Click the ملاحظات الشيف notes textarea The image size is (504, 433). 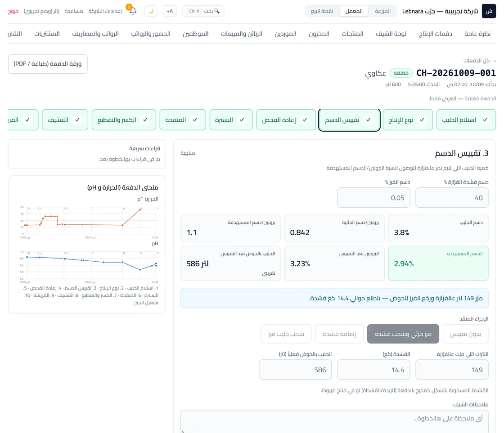click(x=334, y=421)
